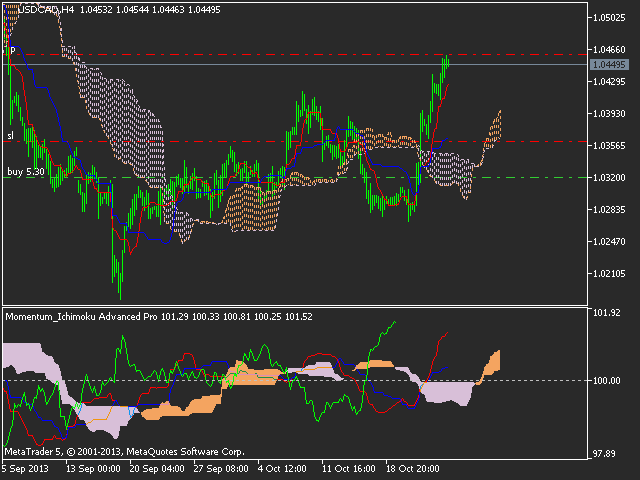Click the 4 Oct 12:00 time label
The width and height of the screenshot is (640, 480).
point(282,468)
